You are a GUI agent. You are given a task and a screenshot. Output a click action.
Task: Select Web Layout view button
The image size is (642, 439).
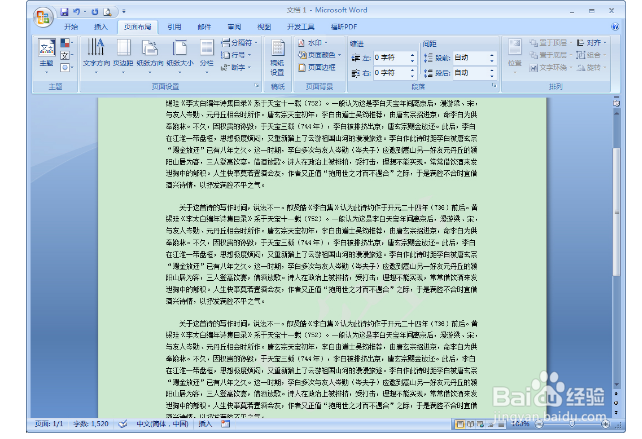tap(480, 424)
